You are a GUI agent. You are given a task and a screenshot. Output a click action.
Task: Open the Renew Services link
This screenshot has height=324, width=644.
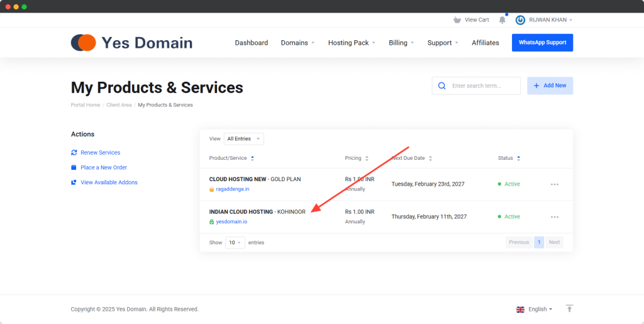pos(100,152)
